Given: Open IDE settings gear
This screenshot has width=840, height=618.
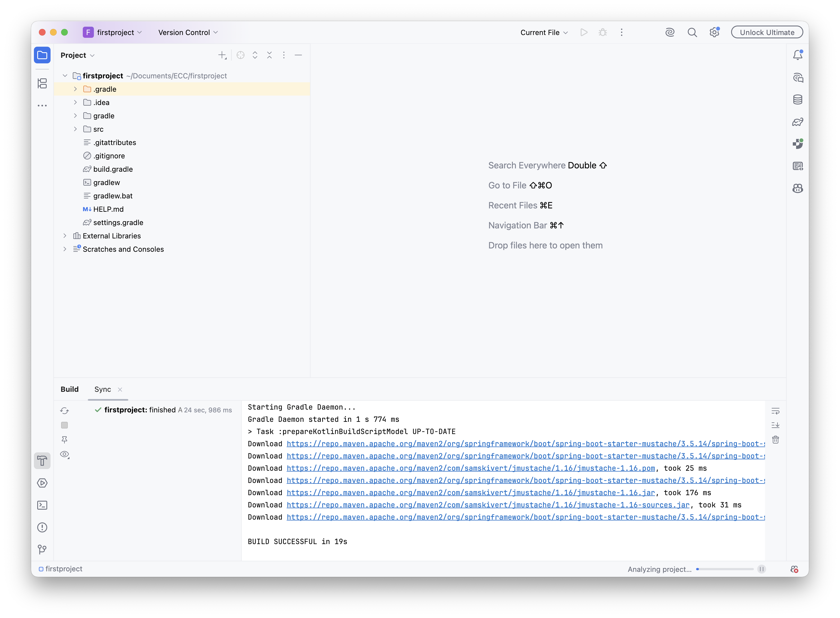Looking at the screenshot, I should pyautogui.click(x=714, y=33).
